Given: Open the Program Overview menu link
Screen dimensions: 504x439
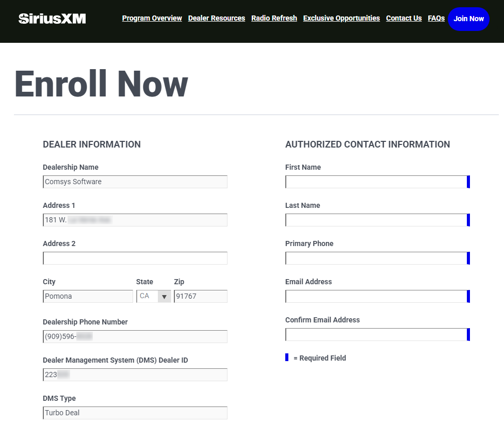Looking at the screenshot, I should (152, 19).
